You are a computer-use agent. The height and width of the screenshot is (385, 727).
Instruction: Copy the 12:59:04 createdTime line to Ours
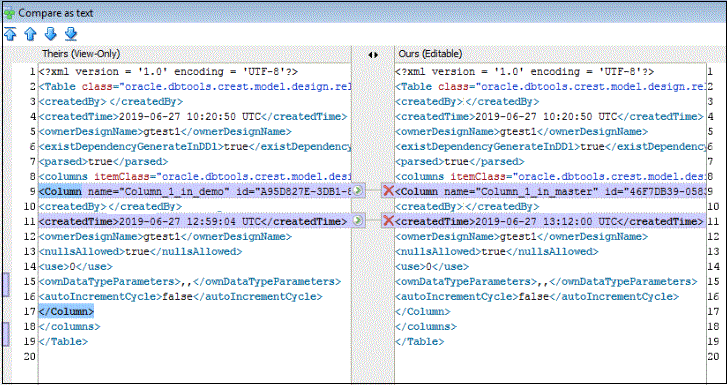[358, 221]
